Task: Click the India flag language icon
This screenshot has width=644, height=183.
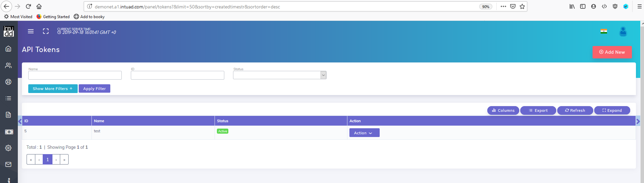Action: [604, 31]
